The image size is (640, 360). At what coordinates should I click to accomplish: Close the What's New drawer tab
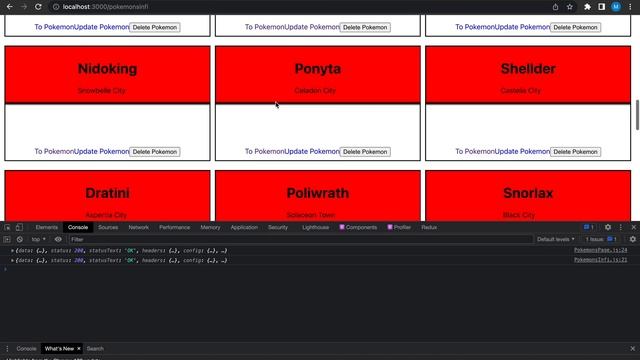[x=79, y=349]
